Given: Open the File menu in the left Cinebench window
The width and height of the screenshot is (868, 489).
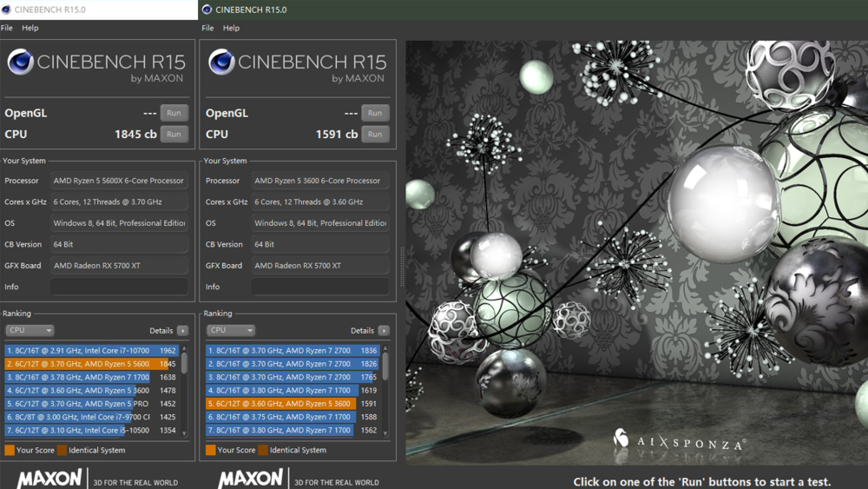Looking at the screenshot, I should (x=7, y=28).
